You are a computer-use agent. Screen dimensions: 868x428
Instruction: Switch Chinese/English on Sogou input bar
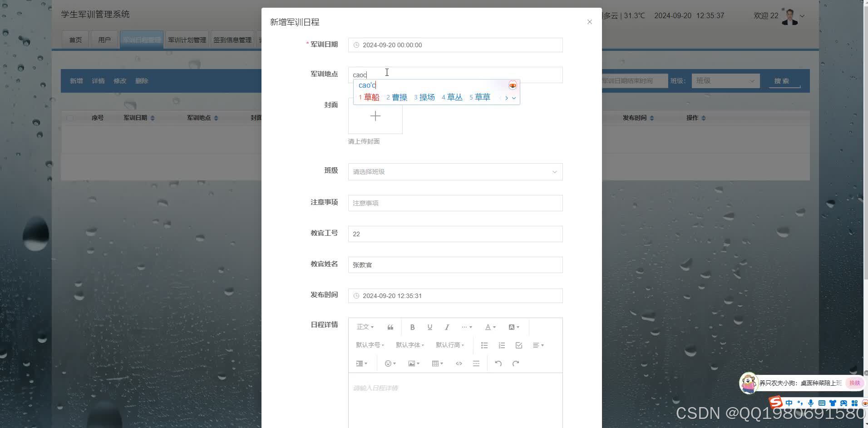(x=789, y=403)
